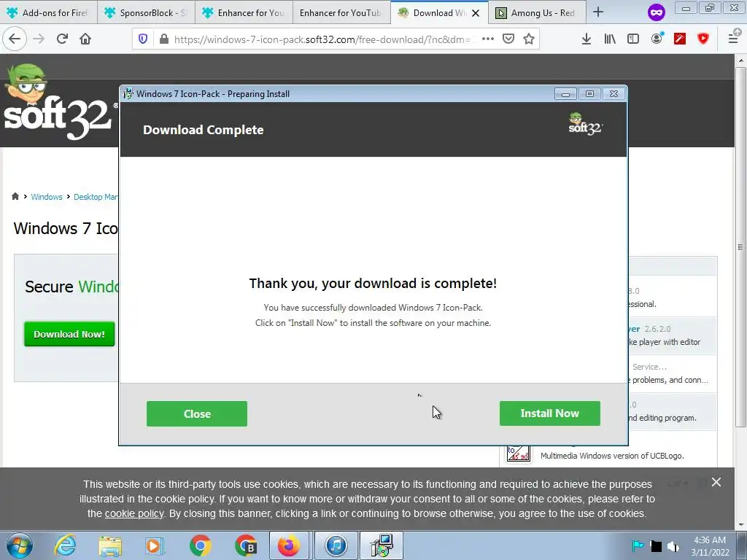This screenshot has width=747, height=560.
Task: Open the tracking protection shield icon
Action: point(143,39)
